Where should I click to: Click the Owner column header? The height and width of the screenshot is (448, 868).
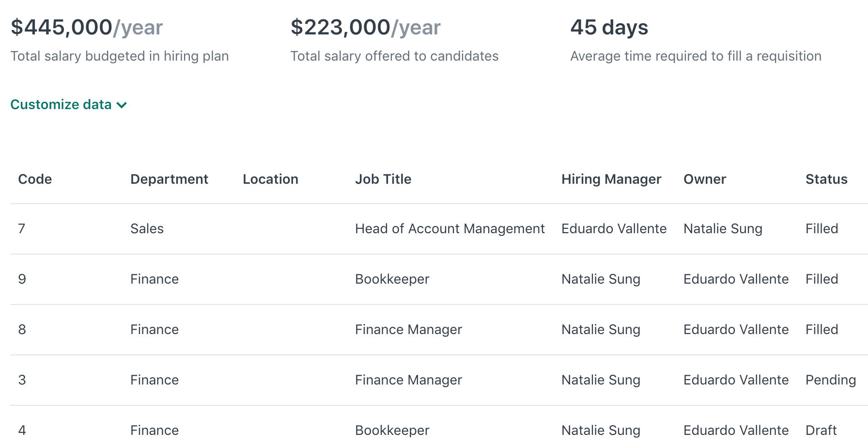pyautogui.click(x=705, y=179)
